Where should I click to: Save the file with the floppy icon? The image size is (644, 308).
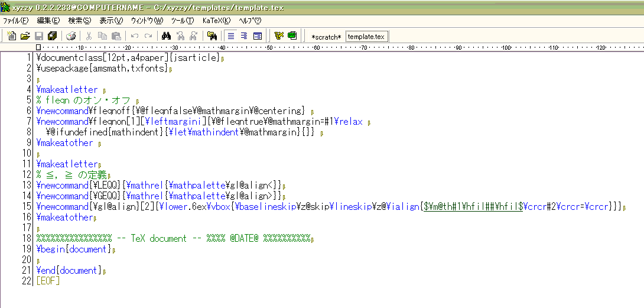[x=38, y=36]
